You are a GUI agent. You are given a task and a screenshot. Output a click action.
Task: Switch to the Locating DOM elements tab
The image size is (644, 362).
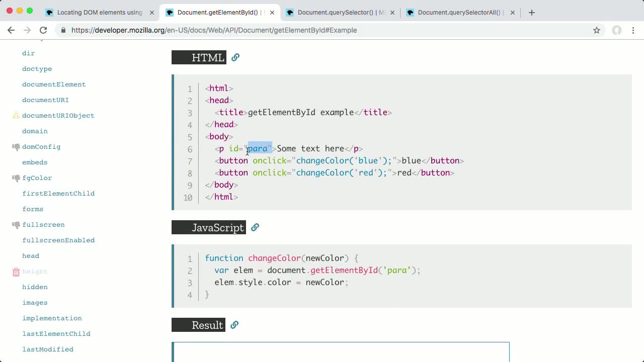pos(101,12)
